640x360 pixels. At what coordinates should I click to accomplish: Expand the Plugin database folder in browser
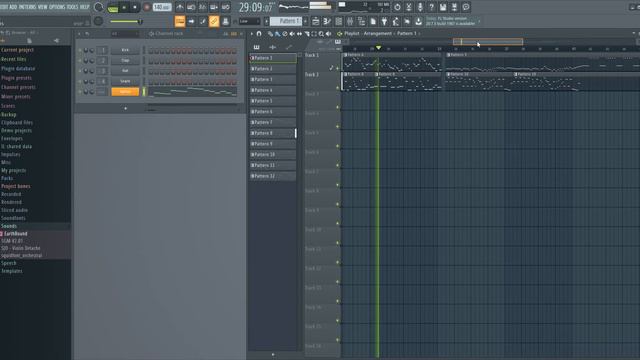[x=18, y=69]
